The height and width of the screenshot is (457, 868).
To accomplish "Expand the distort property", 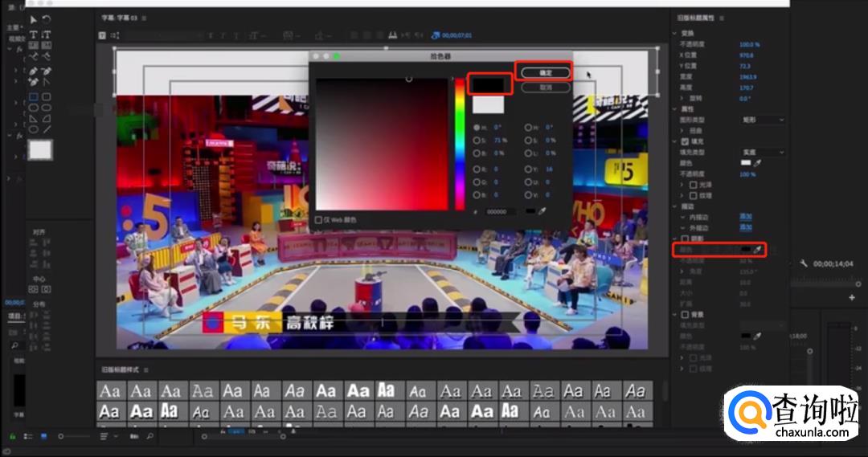I will 682,131.
